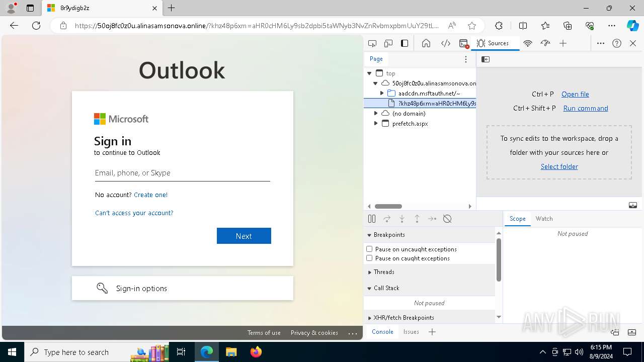Click the Select folder link
The image size is (644, 362).
pos(559,166)
